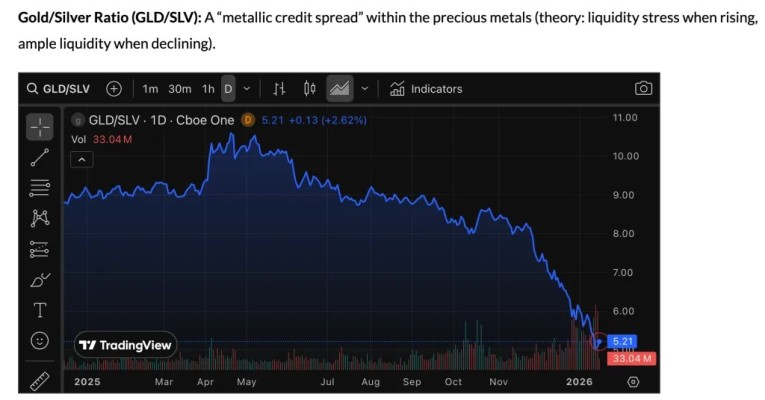This screenshot has width=765, height=400.
Task: Open the Indicators menu
Action: click(x=426, y=88)
